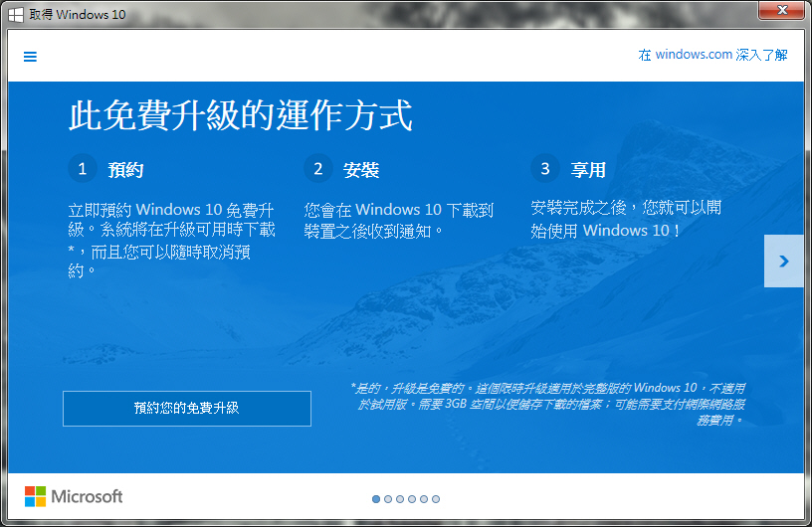Jump to the last page indicator dot
This screenshot has width=812, height=527.
tap(436, 499)
